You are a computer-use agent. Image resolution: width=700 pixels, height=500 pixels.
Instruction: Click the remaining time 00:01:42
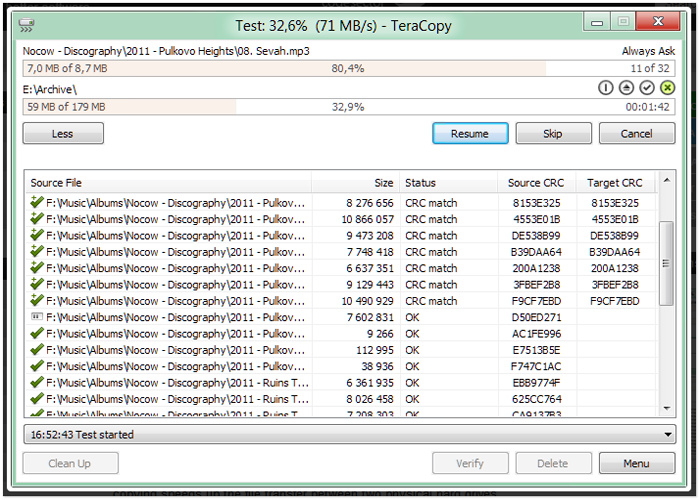pyautogui.click(x=647, y=107)
